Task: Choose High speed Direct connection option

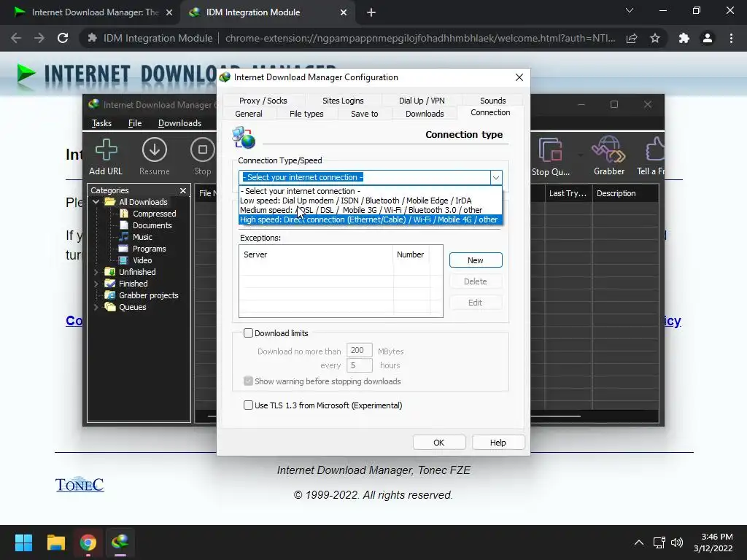Action: coord(370,219)
